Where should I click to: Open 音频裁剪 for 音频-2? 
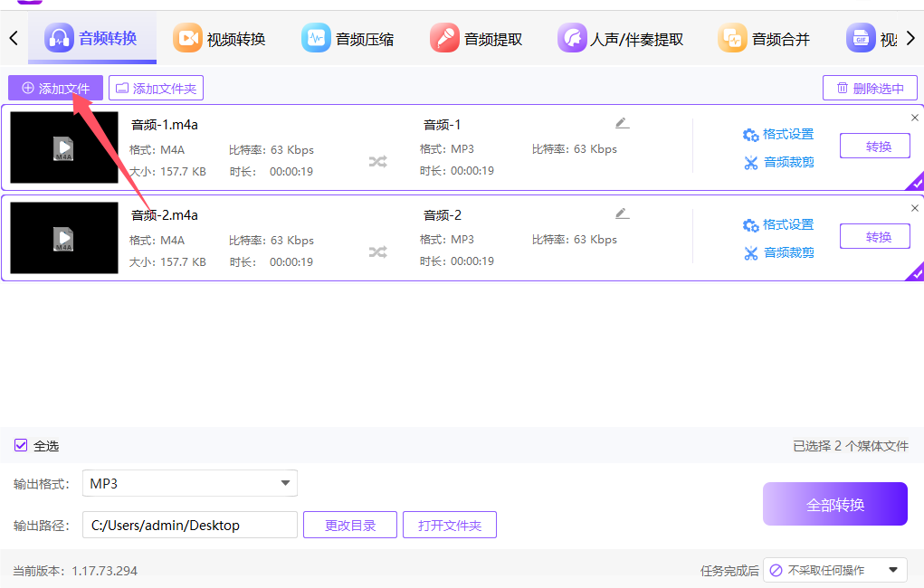click(778, 252)
